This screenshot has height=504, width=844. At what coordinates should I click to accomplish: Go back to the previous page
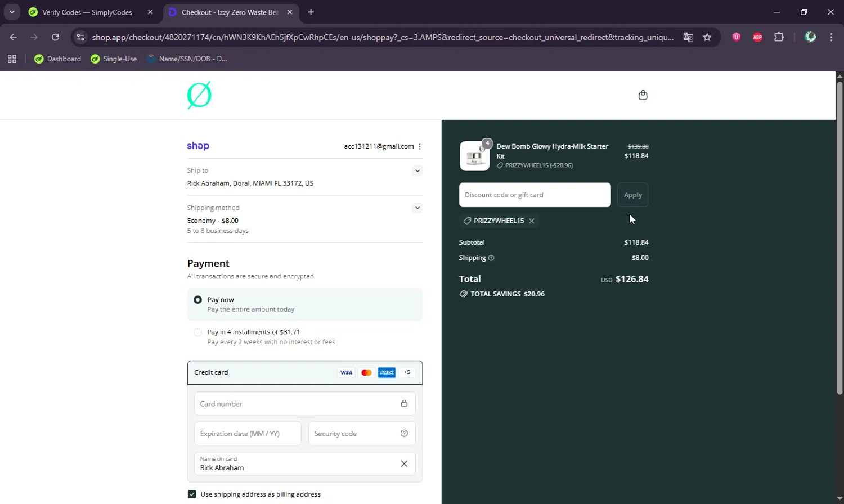coord(13,37)
